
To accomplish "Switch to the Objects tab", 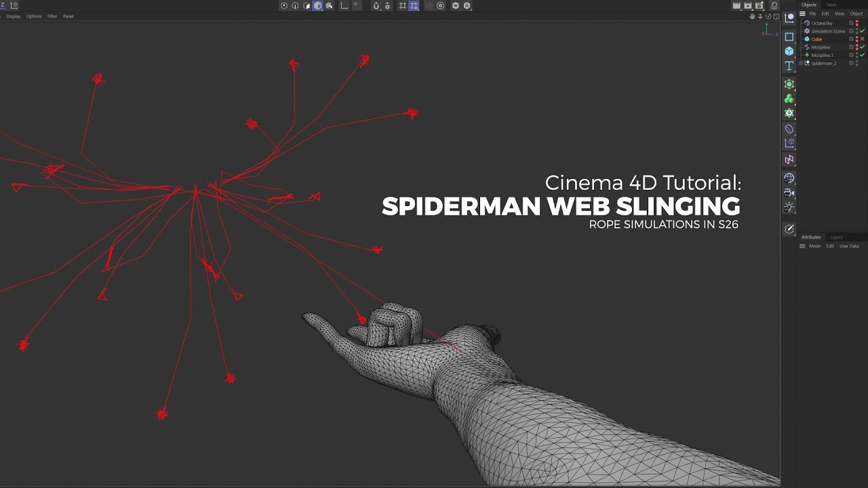I will [x=809, y=5].
